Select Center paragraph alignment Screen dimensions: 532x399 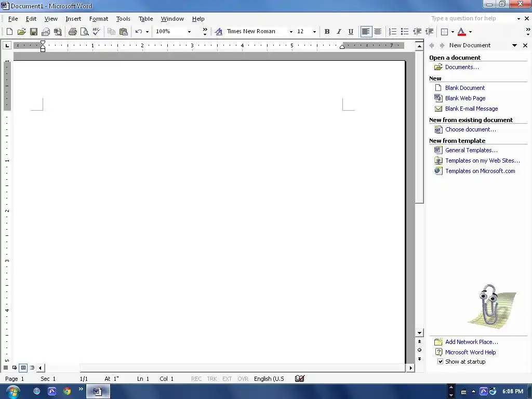378,32
